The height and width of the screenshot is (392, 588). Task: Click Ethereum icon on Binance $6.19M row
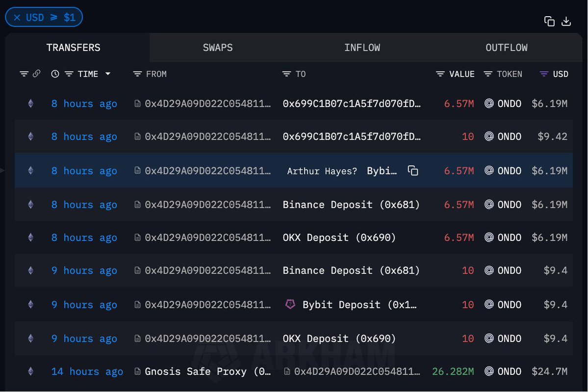pyautogui.click(x=31, y=205)
